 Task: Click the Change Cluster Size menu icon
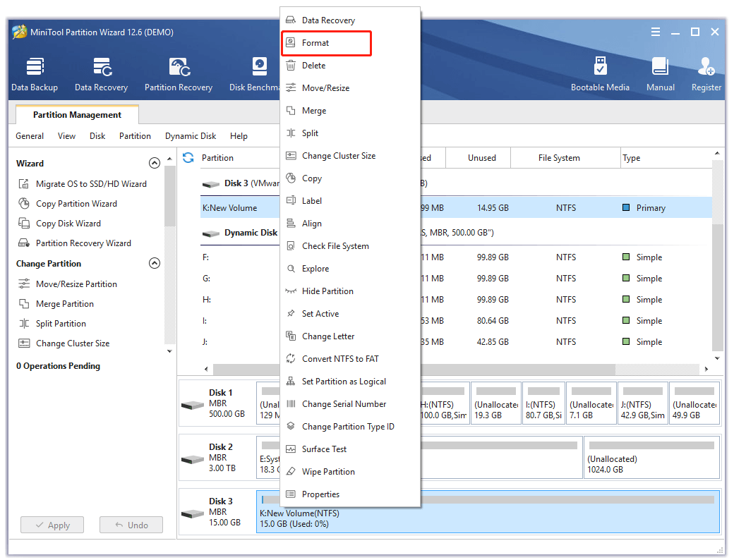[x=291, y=156]
